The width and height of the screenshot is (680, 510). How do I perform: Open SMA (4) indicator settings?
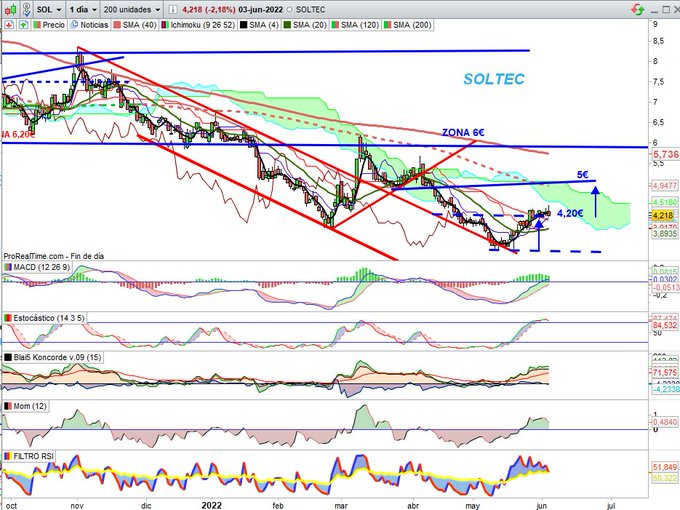point(264,25)
